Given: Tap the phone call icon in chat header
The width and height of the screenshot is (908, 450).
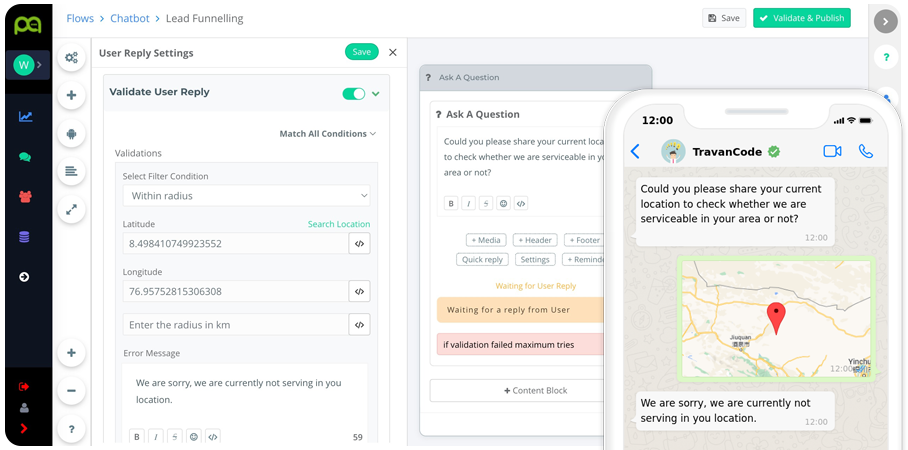Looking at the screenshot, I should click(866, 151).
